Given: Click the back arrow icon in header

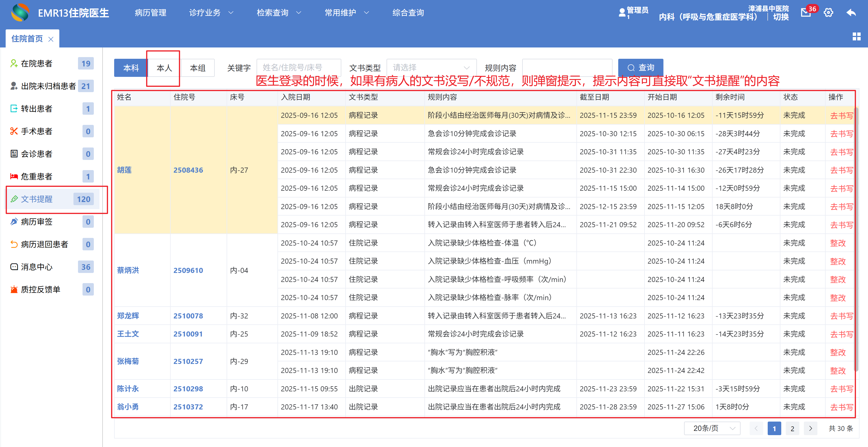Looking at the screenshot, I should (x=851, y=13).
